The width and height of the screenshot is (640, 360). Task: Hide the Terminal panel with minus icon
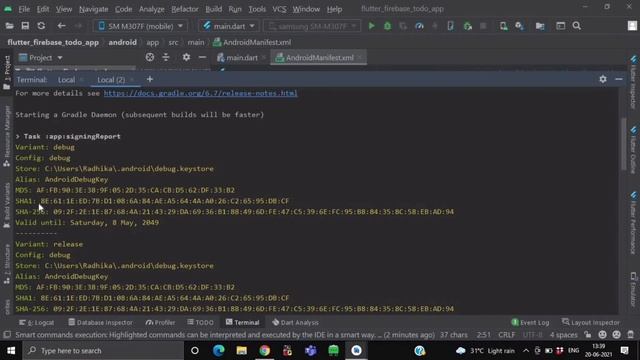(x=619, y=79)
